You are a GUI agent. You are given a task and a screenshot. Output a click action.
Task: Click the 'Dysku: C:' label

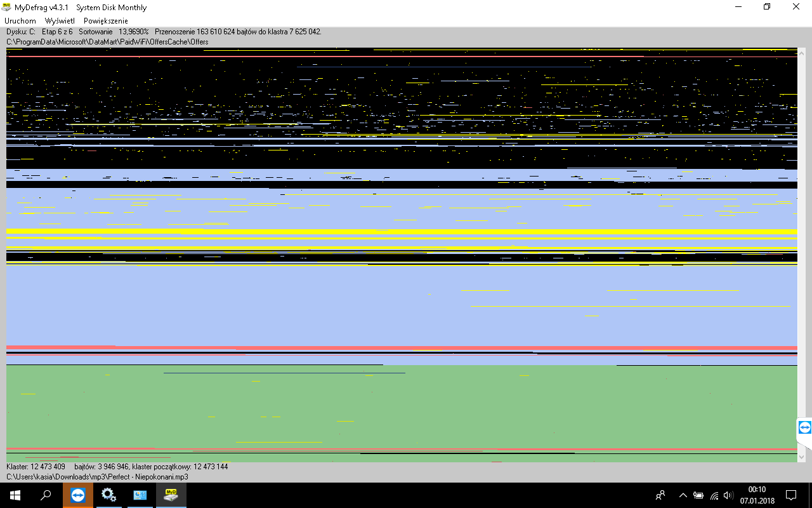pos(21,31)
